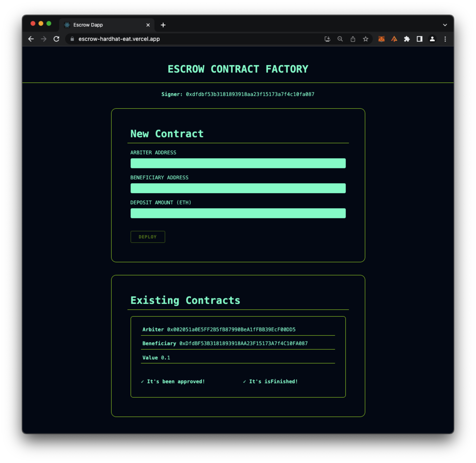Click the address bar URL
This screenshot has height=463, width=476.
[x=119, y=39]
